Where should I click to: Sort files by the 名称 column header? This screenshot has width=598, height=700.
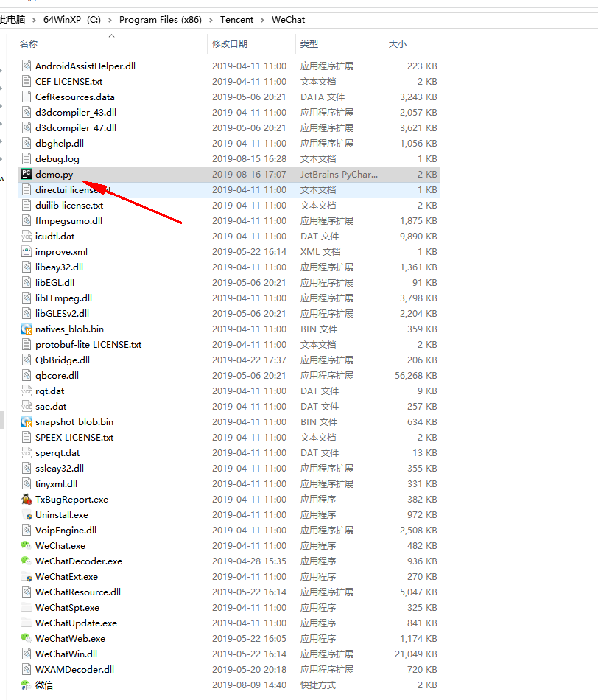[x=29, y=43]
